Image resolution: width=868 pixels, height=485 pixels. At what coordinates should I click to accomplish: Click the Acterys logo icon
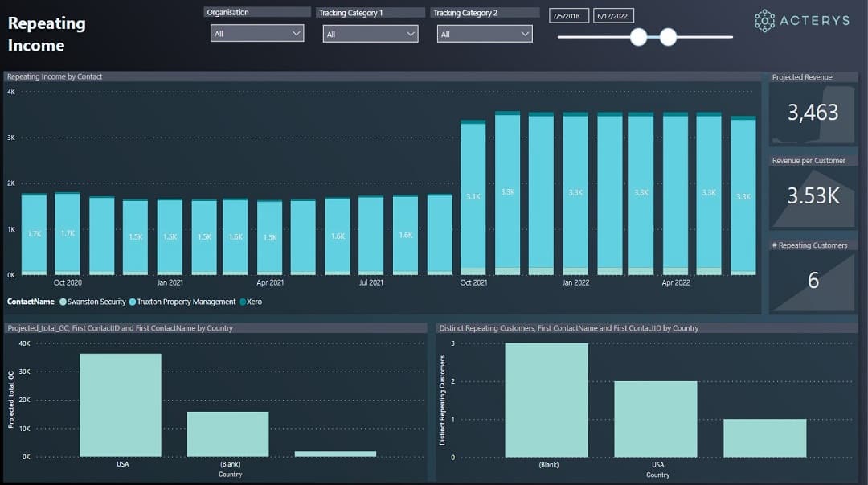click(x=764, y=21)
